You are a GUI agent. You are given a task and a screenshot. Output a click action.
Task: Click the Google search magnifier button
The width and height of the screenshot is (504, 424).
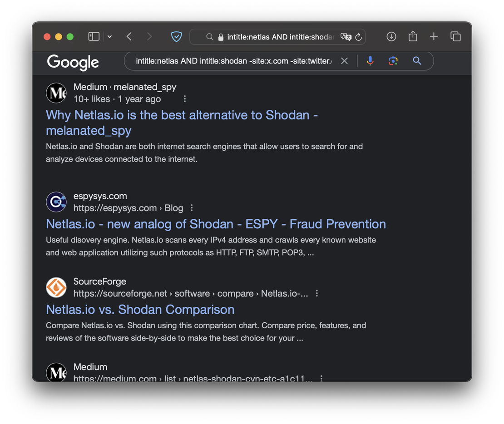click(x=417, y=61)
